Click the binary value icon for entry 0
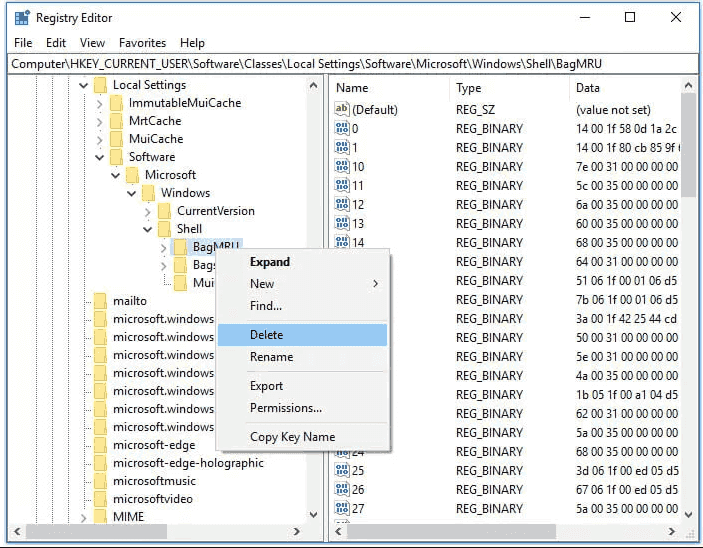 point(342,129)
